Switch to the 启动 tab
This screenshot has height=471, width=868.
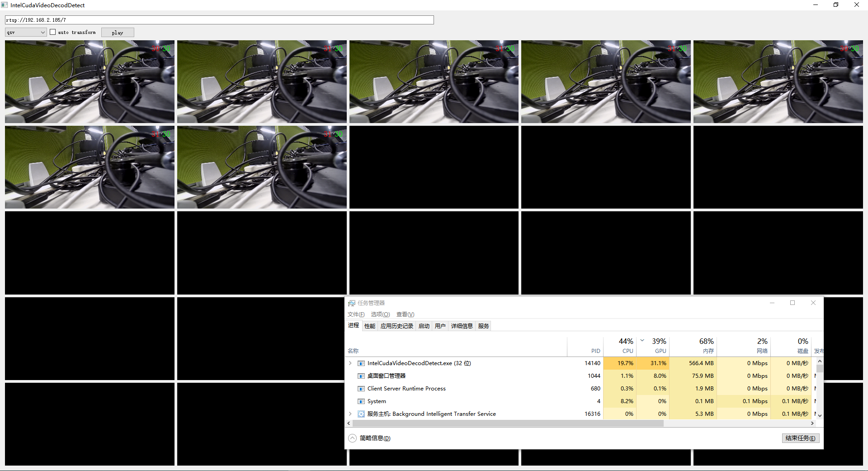(x=424, y=326)
